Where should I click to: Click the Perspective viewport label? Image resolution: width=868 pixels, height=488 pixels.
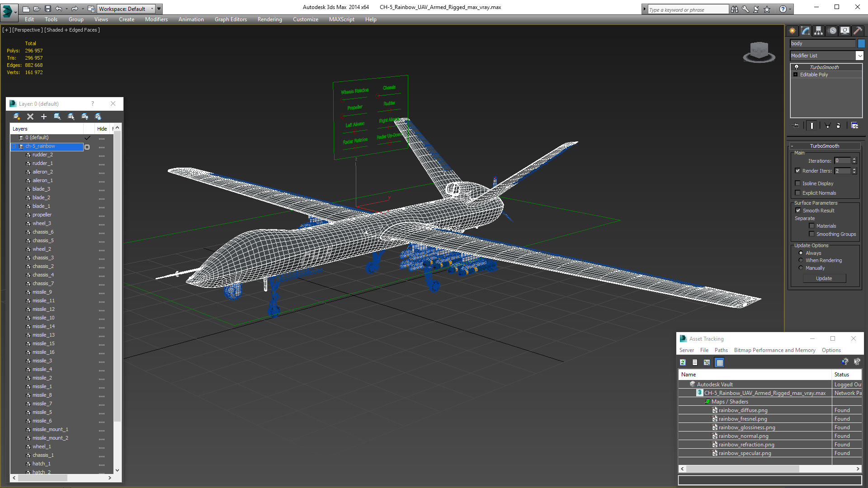[28, 30]
